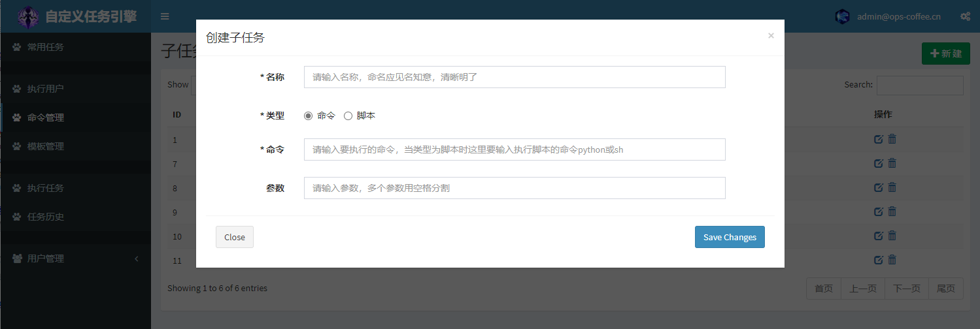Open 任务历史 in the sidebar
This screenshot has width=980, height=329.
[46, 217]
